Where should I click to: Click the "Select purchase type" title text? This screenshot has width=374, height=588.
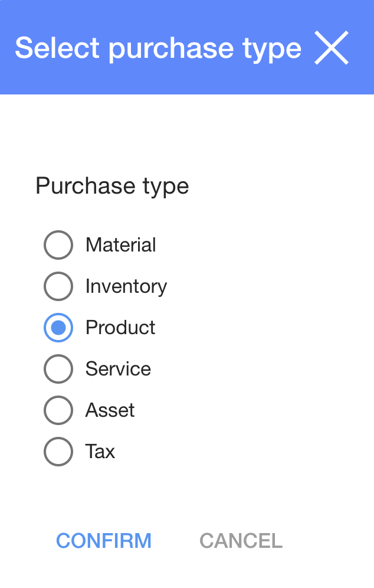158,48
